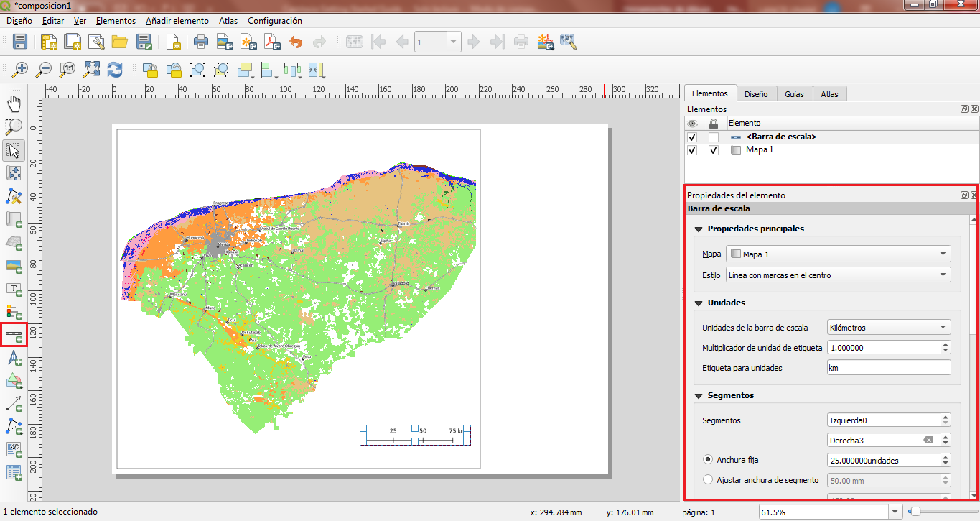This screenshot has height=521, width=980.
Task: Increase the Izquierda0 segments value
Action: pos(946,417)
